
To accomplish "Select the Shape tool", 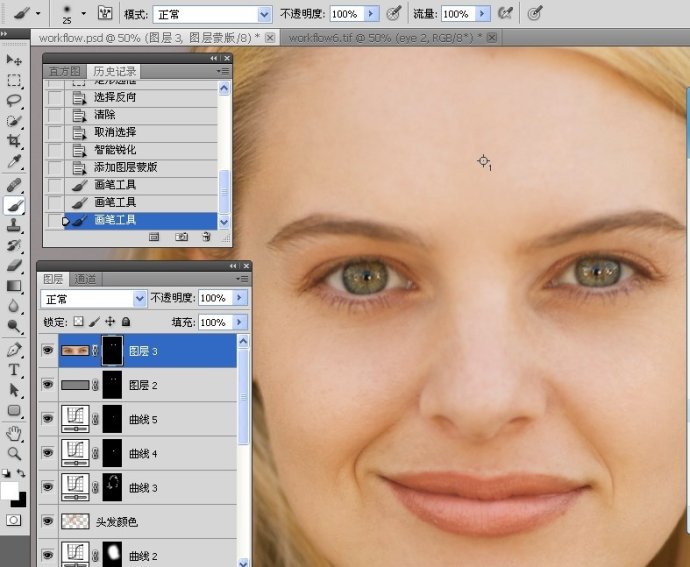I will coord(14,410).
